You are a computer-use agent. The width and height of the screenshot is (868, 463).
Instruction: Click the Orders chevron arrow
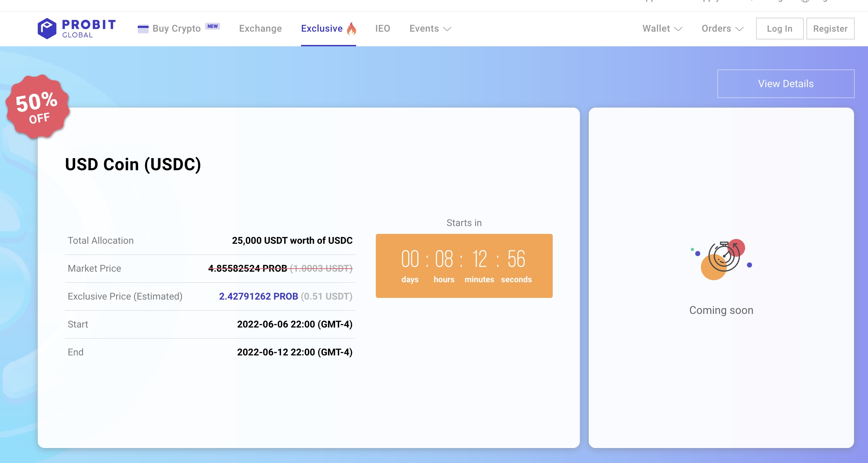[739, 29]
